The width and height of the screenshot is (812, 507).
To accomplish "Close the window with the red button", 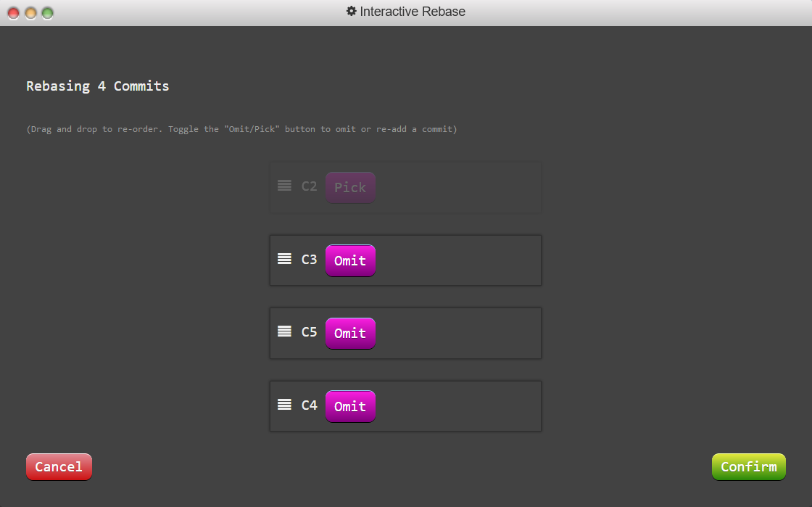I will (x=13, y=13).
